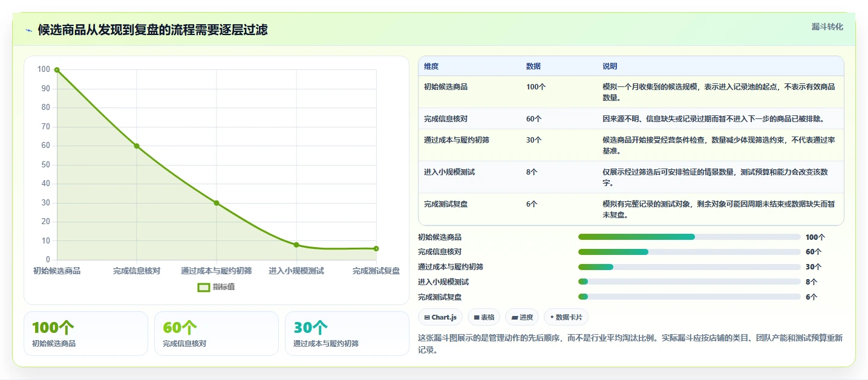Screen dimensions: 868x380
Task: Click the 通过成本与履约初筛 progress bar
Action: click(690, 267)
